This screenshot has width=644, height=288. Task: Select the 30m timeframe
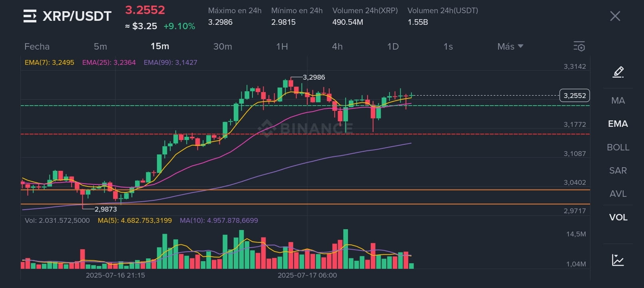pyautogui.click(x=223, y=46)
